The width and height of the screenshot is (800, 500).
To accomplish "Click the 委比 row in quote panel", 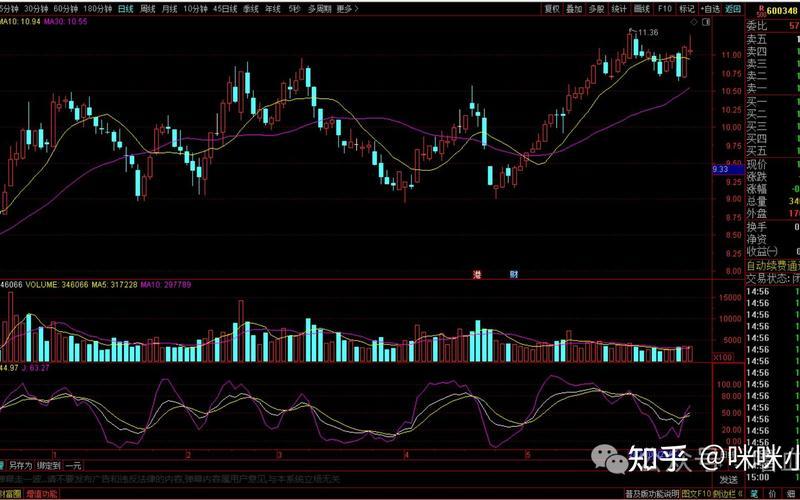I will (773, 27).
